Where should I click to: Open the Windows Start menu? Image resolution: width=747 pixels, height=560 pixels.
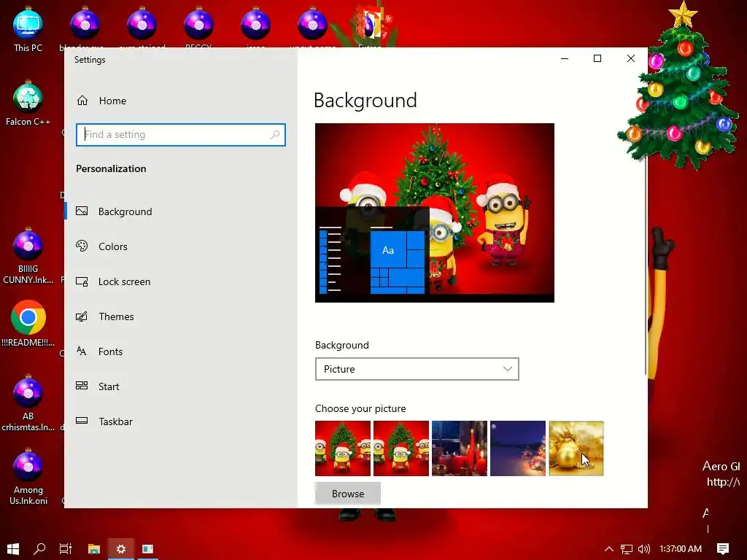point(13,548)
